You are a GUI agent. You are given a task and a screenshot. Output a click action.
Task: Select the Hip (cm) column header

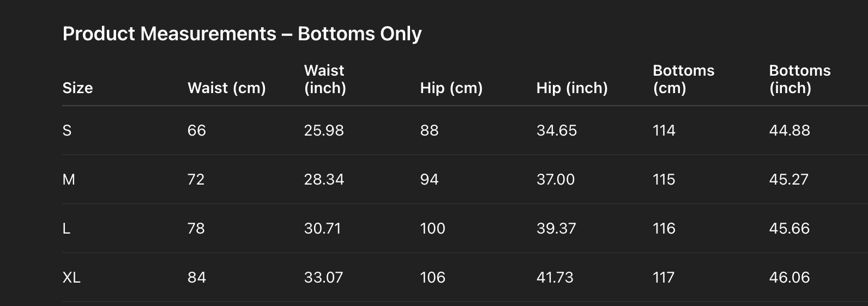451,88
